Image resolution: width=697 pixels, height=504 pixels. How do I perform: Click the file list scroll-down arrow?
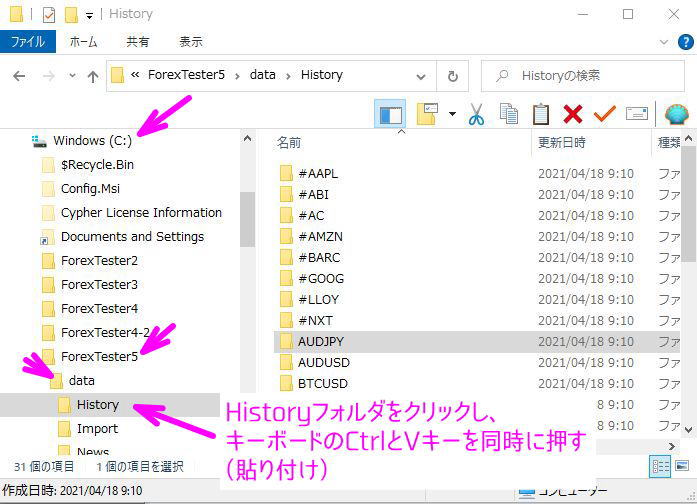click(x=689, y=429)
